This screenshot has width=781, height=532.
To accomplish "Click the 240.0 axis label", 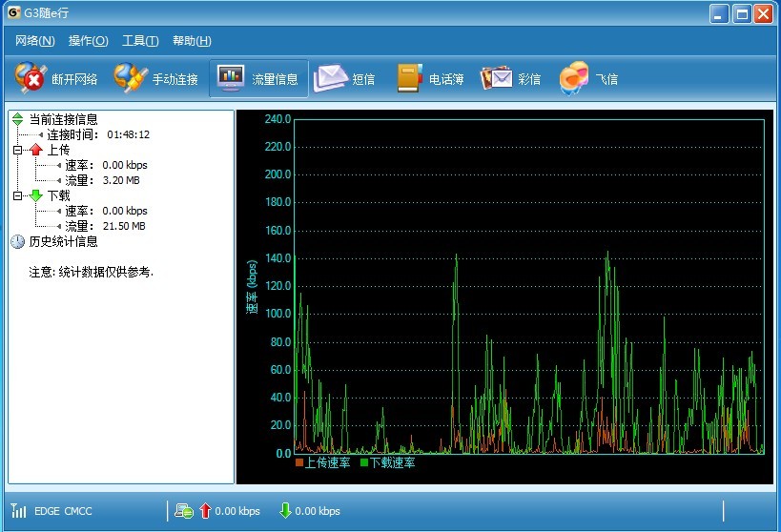I will pyautogui.click(x=277, y=119).
